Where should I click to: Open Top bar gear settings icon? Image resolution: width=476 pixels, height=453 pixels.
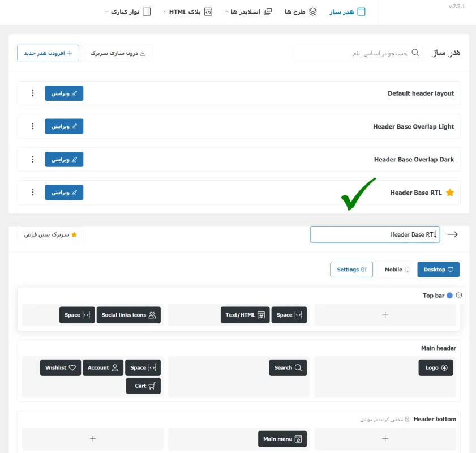click(x=459, y=296)
